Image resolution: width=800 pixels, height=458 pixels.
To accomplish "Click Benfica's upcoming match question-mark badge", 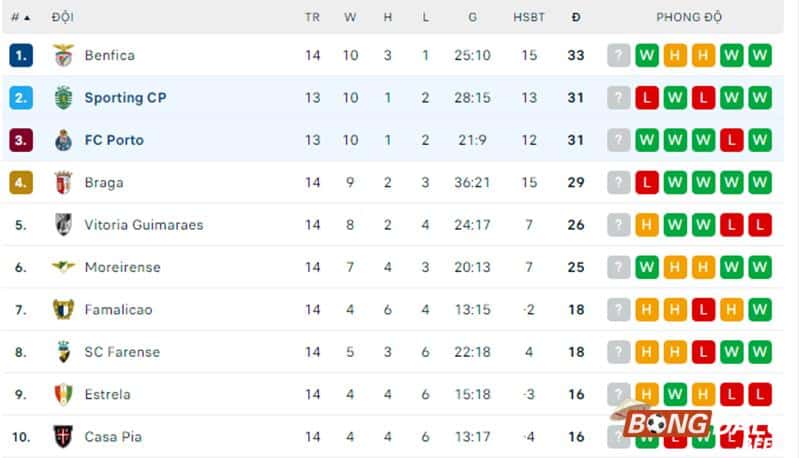I will click(x=619, y=55).
